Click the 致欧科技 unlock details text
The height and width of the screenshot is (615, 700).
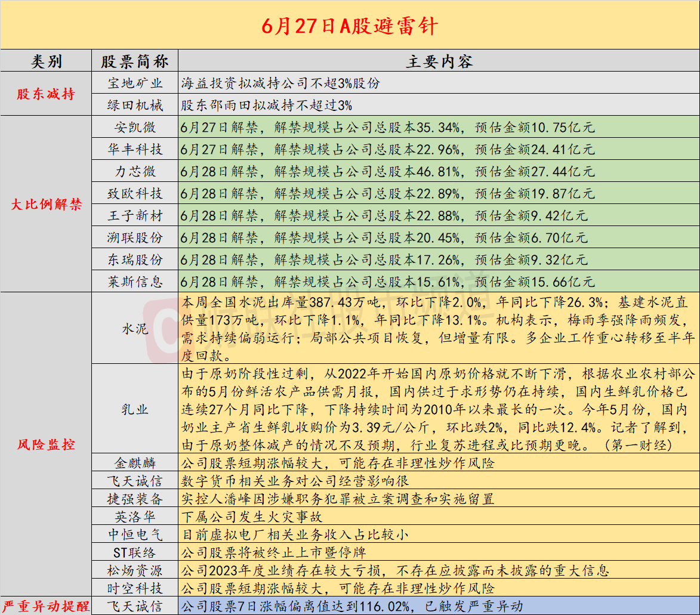click(387, 194)
